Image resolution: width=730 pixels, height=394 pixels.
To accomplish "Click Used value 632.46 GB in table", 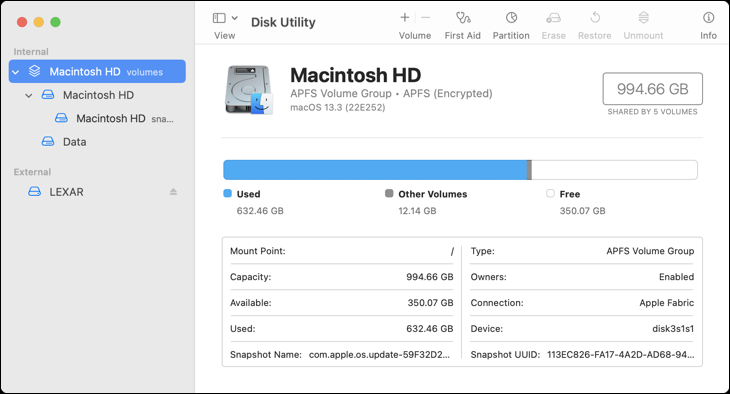I will tap(430, 329).
